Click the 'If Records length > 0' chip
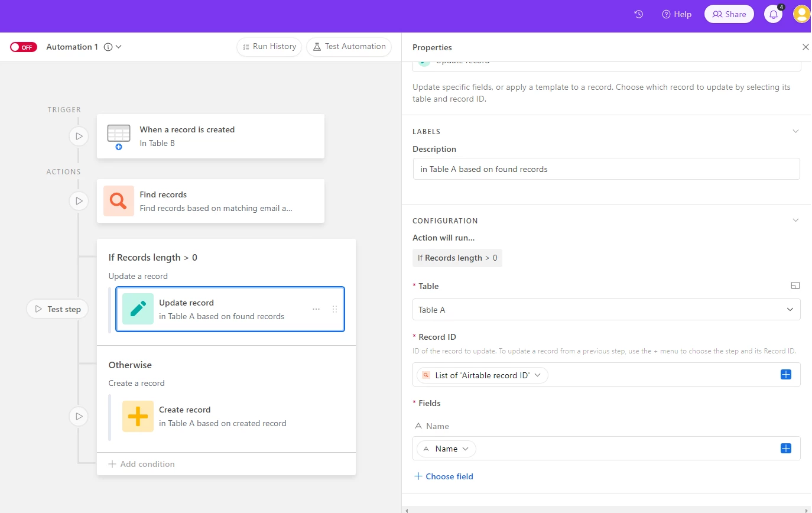This screenshot has height=513, width=812. click(457, 258)
